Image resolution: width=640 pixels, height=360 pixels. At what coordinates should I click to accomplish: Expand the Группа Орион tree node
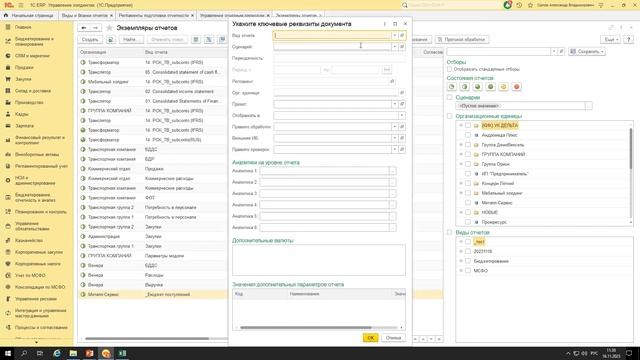pos(461,164)
